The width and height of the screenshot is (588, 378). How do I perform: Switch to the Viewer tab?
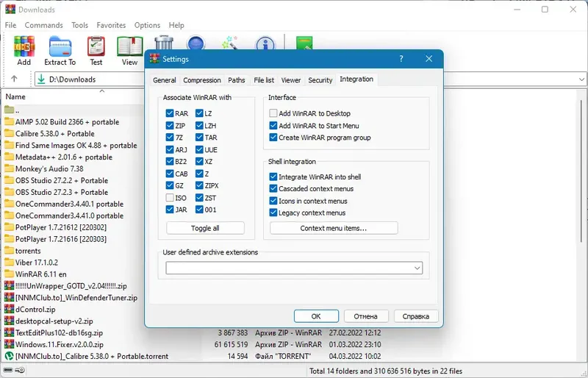[x=291, y=80]
